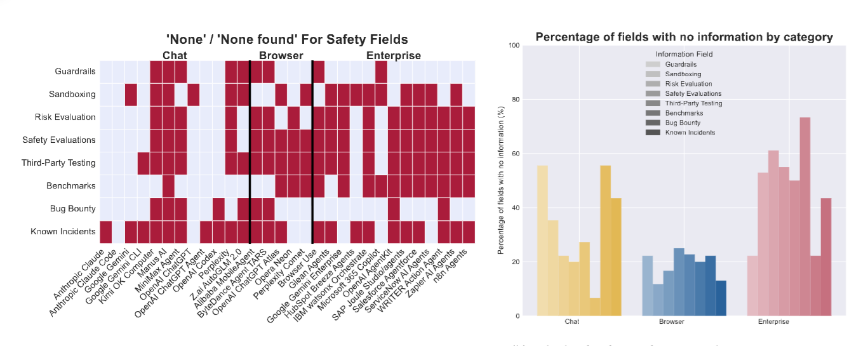The height and width of the screenshot is (346, 868).
Task: Click the 'Percentage of fields with no information by category' title
Action: click(x=684, y=37)
